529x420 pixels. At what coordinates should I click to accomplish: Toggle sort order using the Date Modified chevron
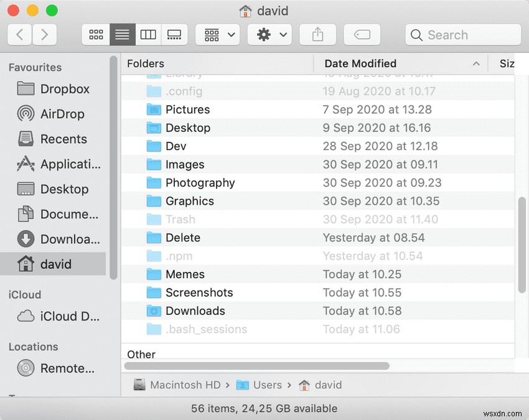pyautogui.click(x=476, y=63)
